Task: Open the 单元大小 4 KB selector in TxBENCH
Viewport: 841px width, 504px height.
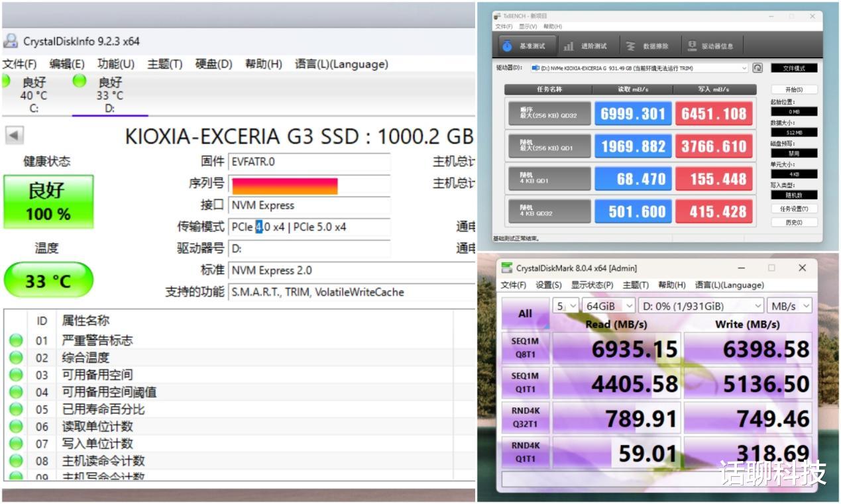Action: point(794,174)
